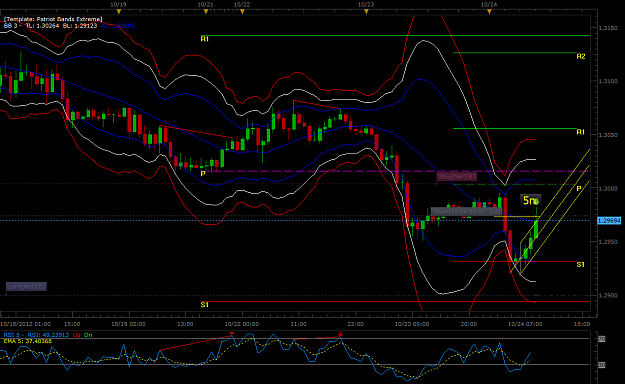Viewport: 625px width, 384px height.
Task: Click the 1.3100 price axis value
Action: (x=609, y=81)
